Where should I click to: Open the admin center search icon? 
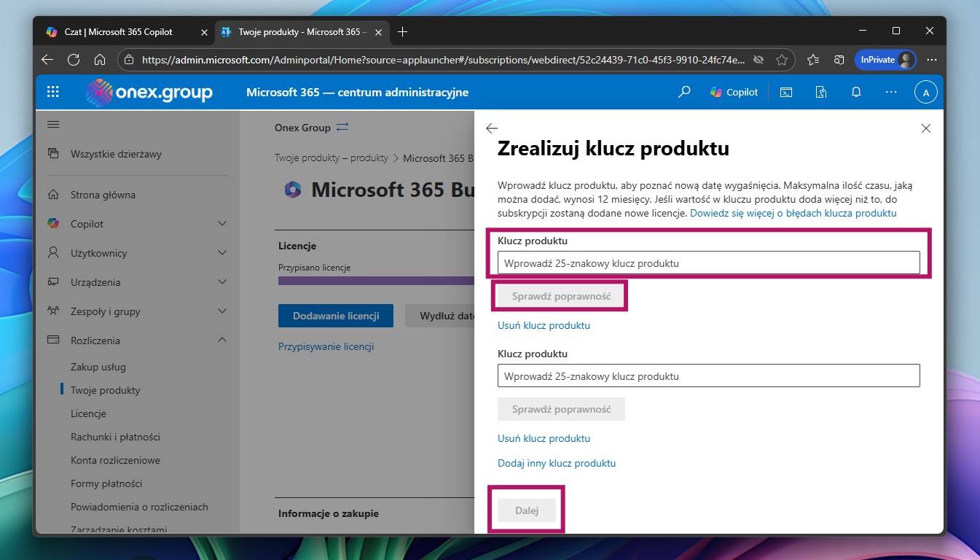(x=683, y=92)
